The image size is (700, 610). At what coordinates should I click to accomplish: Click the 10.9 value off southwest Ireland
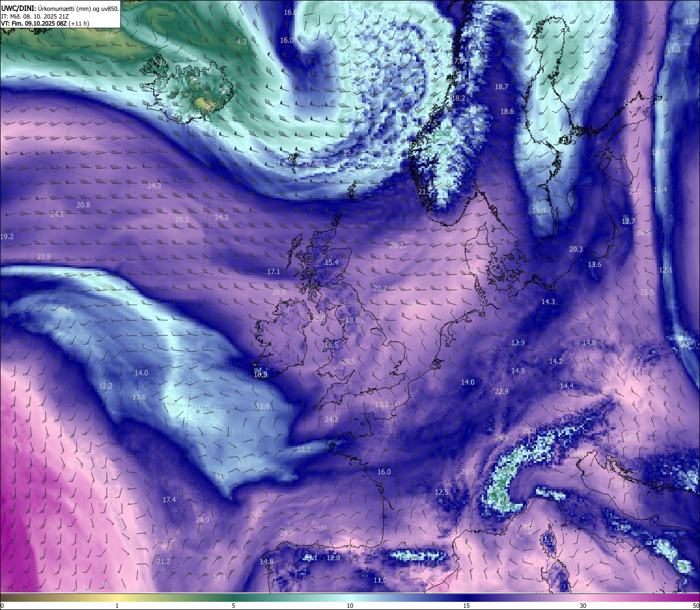(261, 375)
